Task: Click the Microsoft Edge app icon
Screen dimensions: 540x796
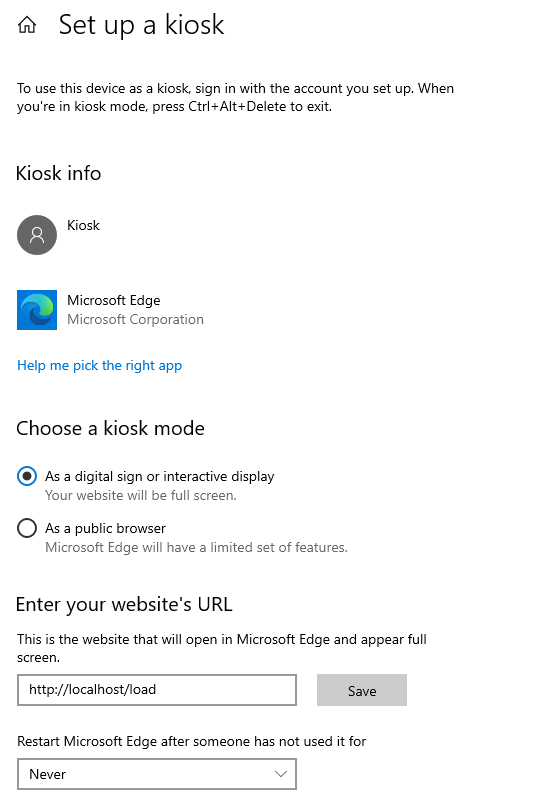Action: pos(37,310)
